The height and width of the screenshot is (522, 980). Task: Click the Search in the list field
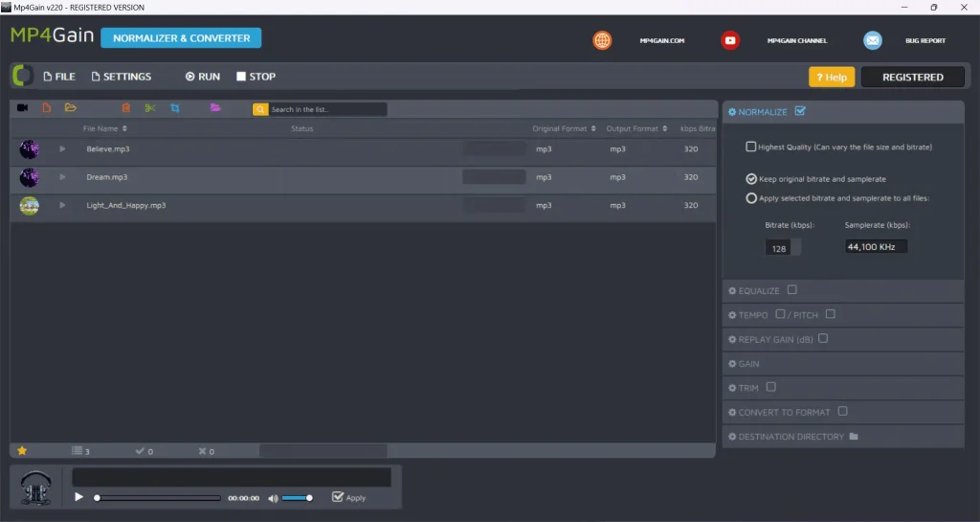coord(327,109)
